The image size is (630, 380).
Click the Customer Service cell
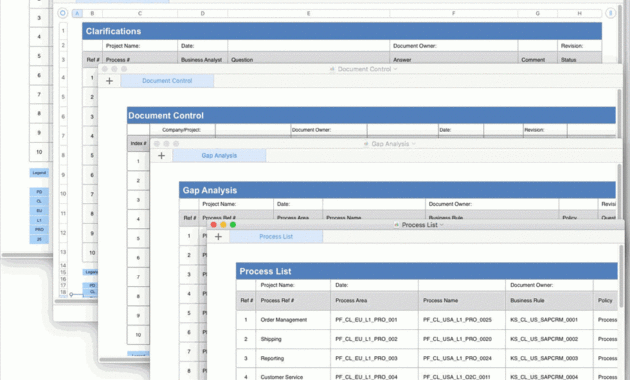tap(293, 374)
